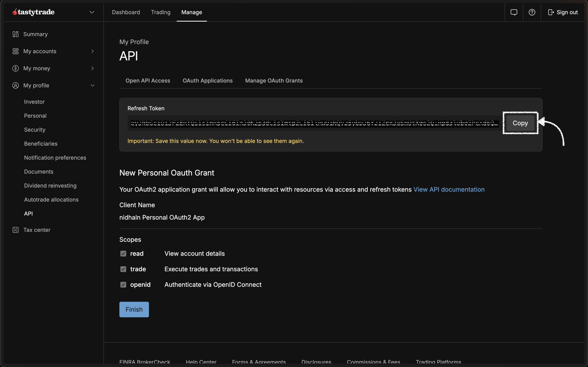Click the Sign out icon

point(551,12)
